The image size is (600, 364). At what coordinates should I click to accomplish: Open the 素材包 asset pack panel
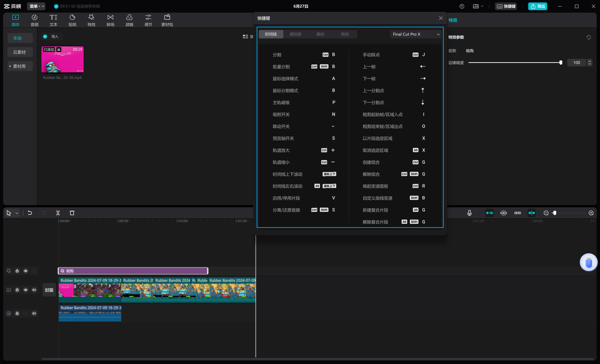coord(167,20)
